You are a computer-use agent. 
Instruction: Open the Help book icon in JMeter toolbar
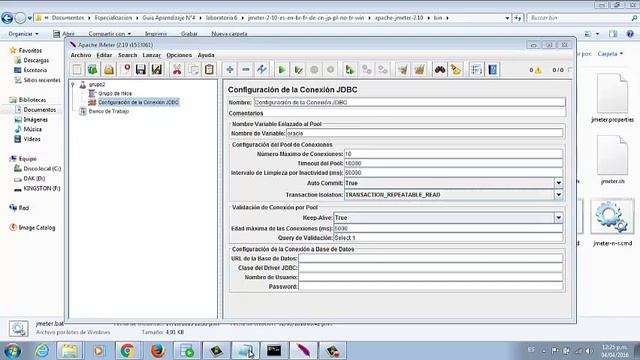(x=492, y=69)
